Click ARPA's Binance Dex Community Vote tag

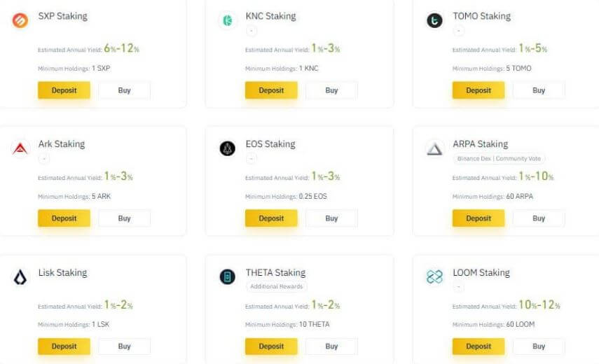(499, 159)
